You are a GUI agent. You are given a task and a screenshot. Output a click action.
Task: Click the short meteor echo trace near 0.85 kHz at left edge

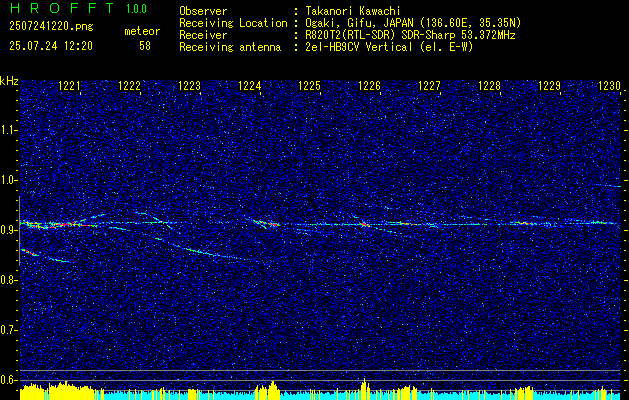[x=30, y=252]
